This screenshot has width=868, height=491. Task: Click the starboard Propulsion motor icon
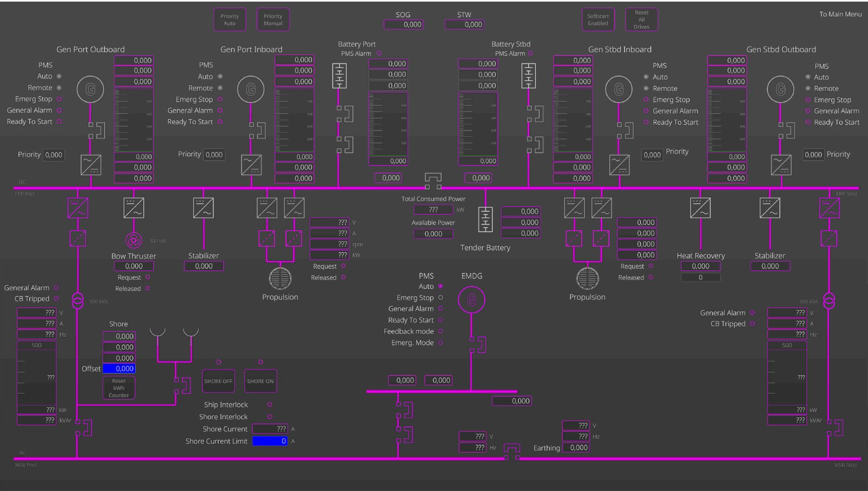(x=588, y=279)
